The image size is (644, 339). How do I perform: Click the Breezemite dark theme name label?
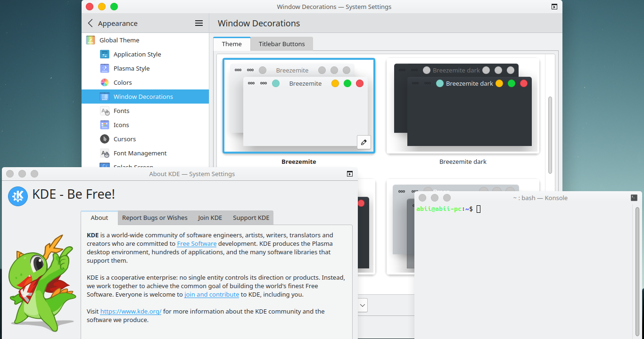coord(463,161)
